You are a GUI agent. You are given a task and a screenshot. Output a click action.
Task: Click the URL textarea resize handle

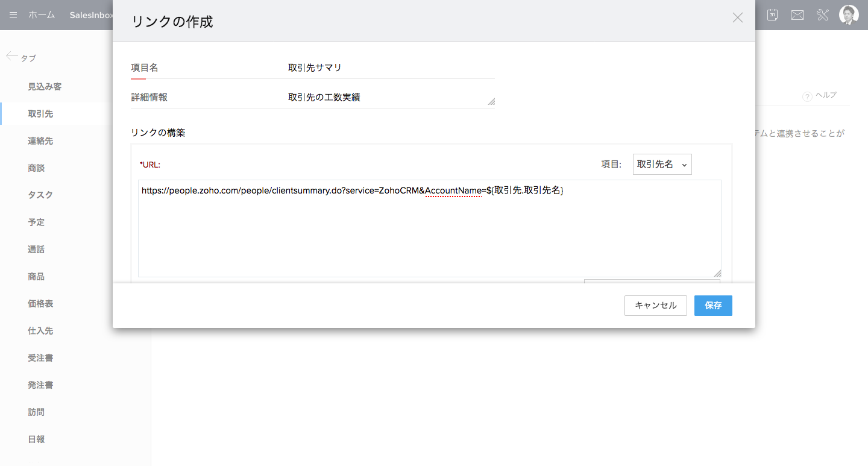pos(717,273)
